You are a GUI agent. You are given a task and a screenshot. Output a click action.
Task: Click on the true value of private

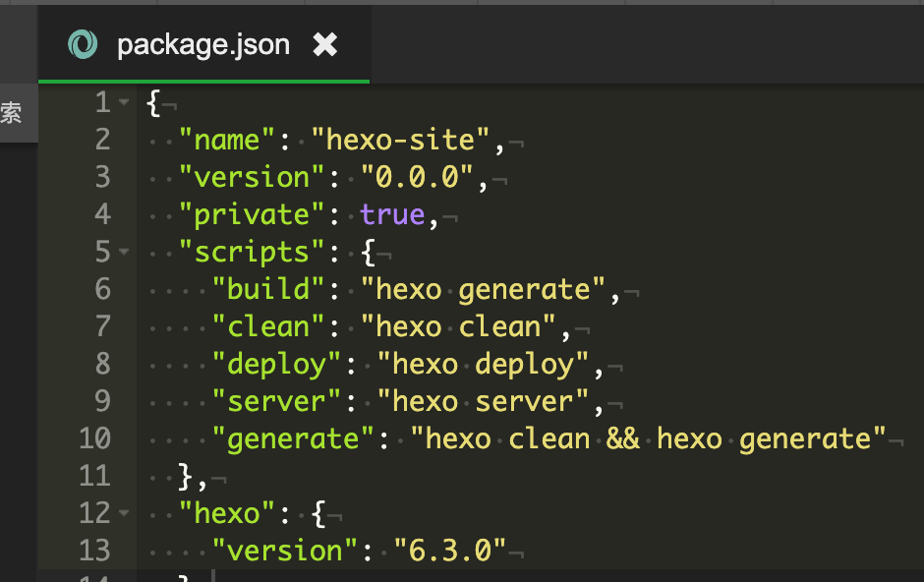click(391, 214)
